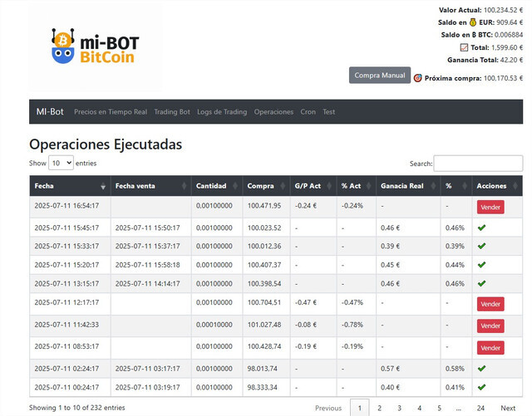532x416 pixels.
Task: Click the mi-BOT BitCoin robot logo
Action: pyautogui.click(x=96, y=46)
